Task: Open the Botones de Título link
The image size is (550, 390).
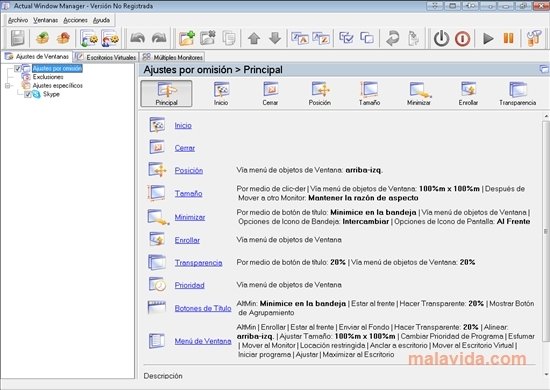Action: (203, 308)
